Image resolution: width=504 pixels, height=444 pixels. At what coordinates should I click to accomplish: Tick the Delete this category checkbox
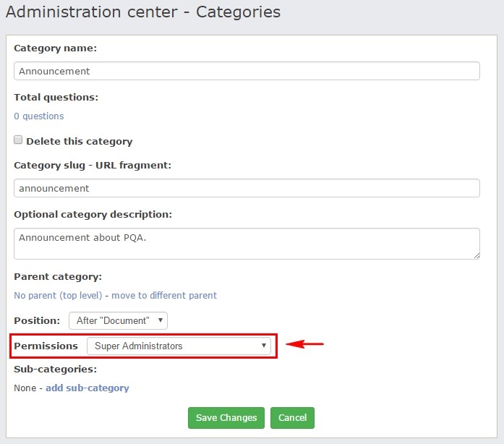pos(19,140)
